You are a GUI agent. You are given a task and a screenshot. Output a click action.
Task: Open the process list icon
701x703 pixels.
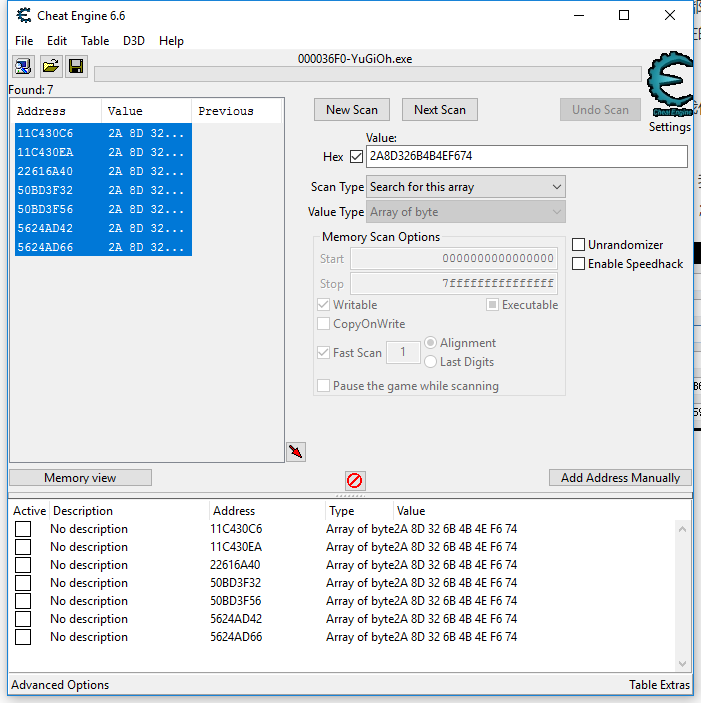[x=23, y=66]
